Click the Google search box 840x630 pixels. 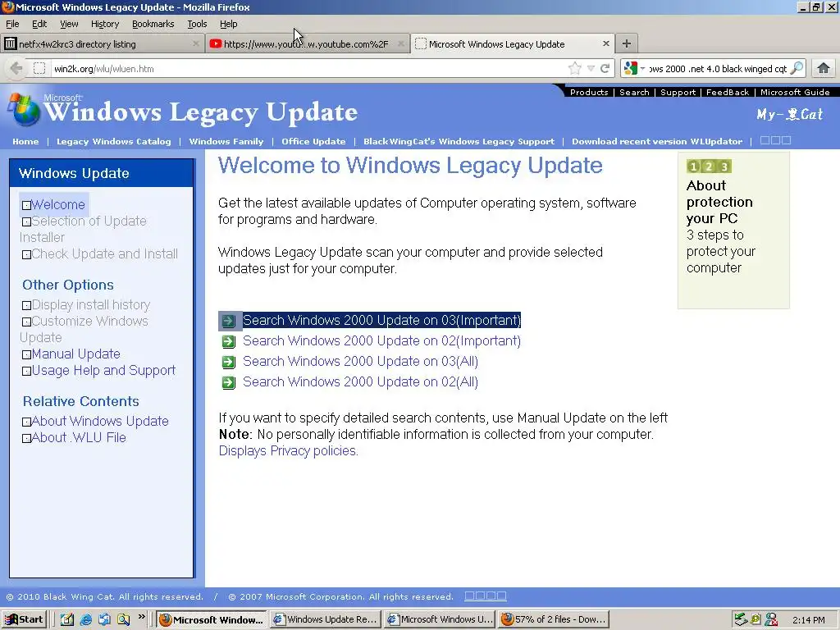tap(718, 69)
